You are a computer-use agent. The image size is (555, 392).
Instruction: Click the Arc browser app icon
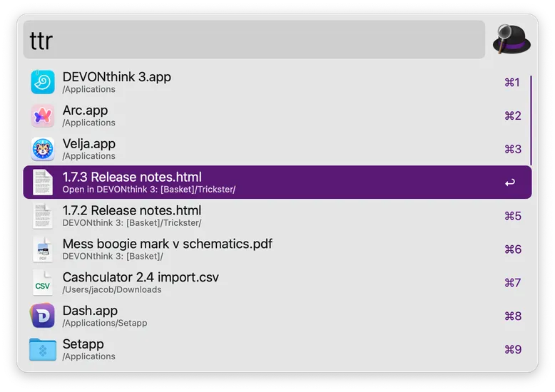point(43,115)
